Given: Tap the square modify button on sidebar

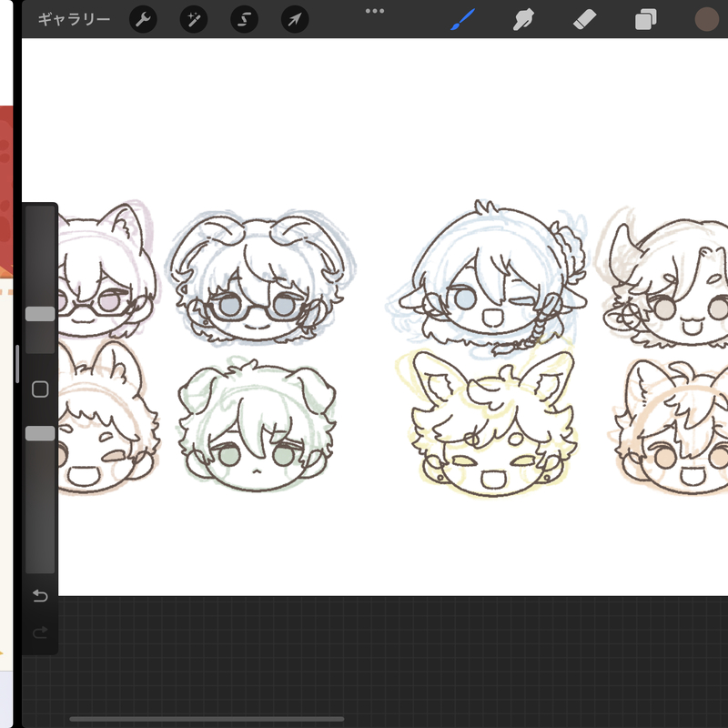Looking at the screenshot, I should [40, 389].
